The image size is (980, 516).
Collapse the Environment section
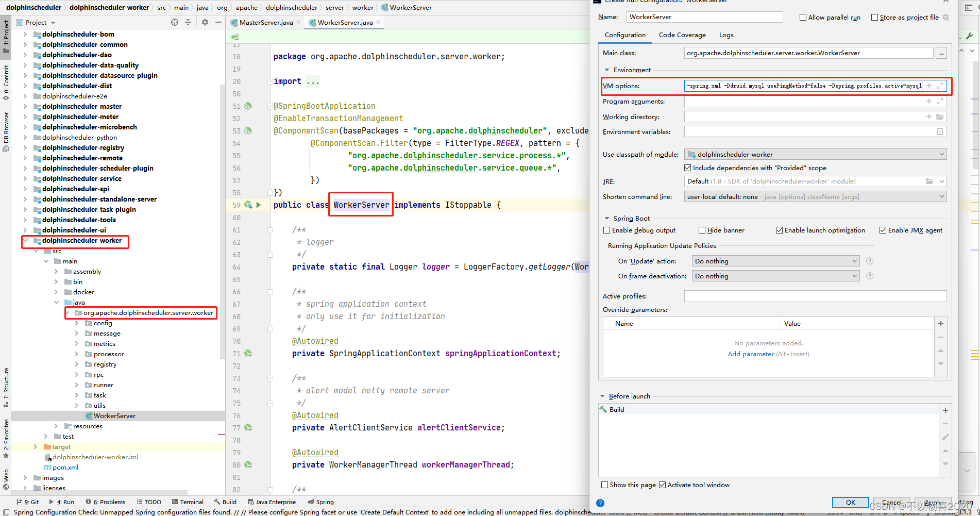(607, 70)
